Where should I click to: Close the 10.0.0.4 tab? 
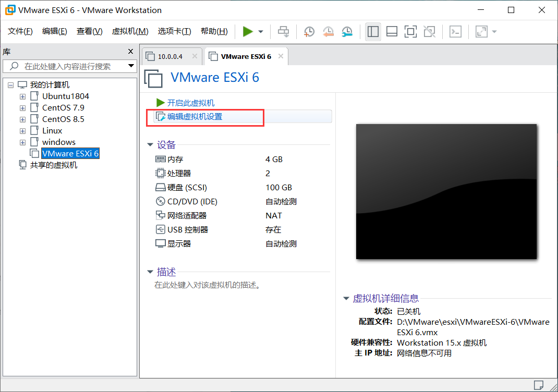click(195, 56)
